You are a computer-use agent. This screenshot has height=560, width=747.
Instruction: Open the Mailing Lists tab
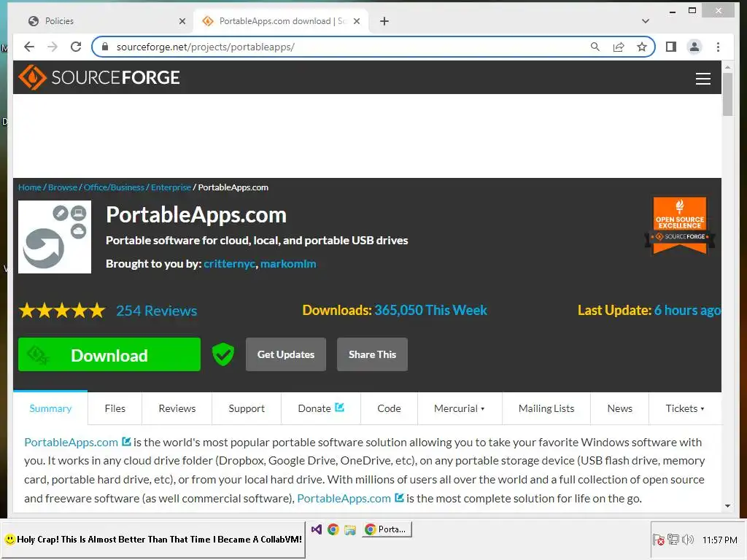click(x=546, y=408)
